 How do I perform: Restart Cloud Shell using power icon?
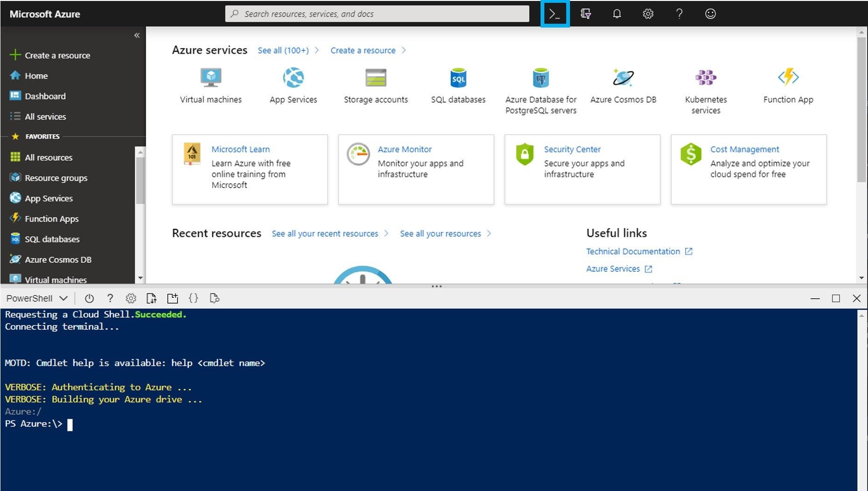coord(90,299)
